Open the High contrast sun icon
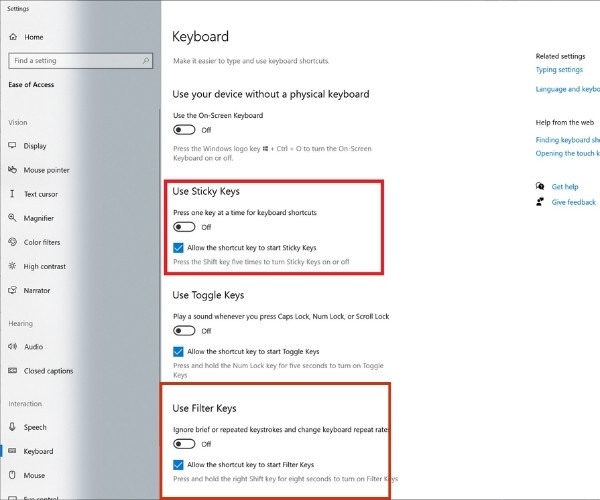Screen dimensions: 600x500 tap(12, 266)
